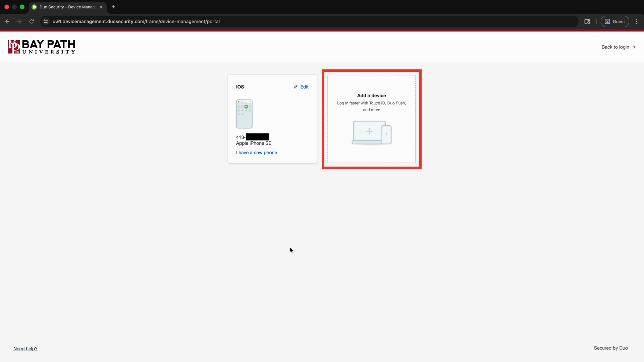
Task: Click the search tabs icon in toolbar
Action: tap(587, 21)
